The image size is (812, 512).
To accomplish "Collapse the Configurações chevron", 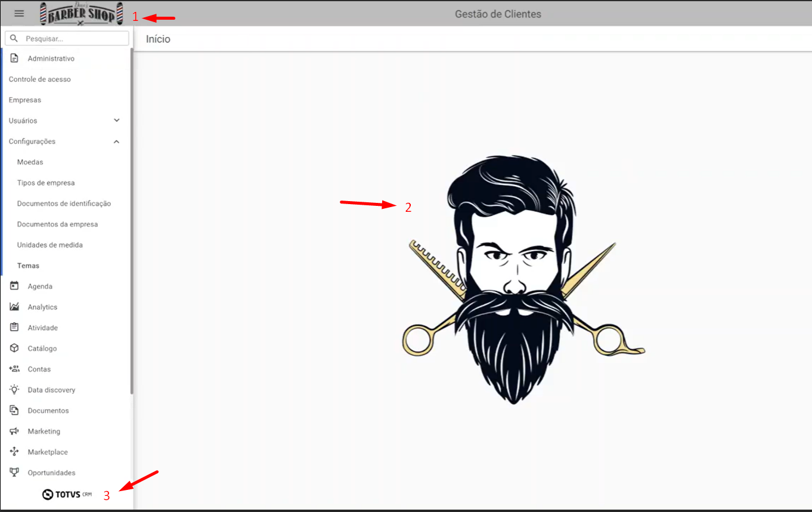I will coord(116,141).
